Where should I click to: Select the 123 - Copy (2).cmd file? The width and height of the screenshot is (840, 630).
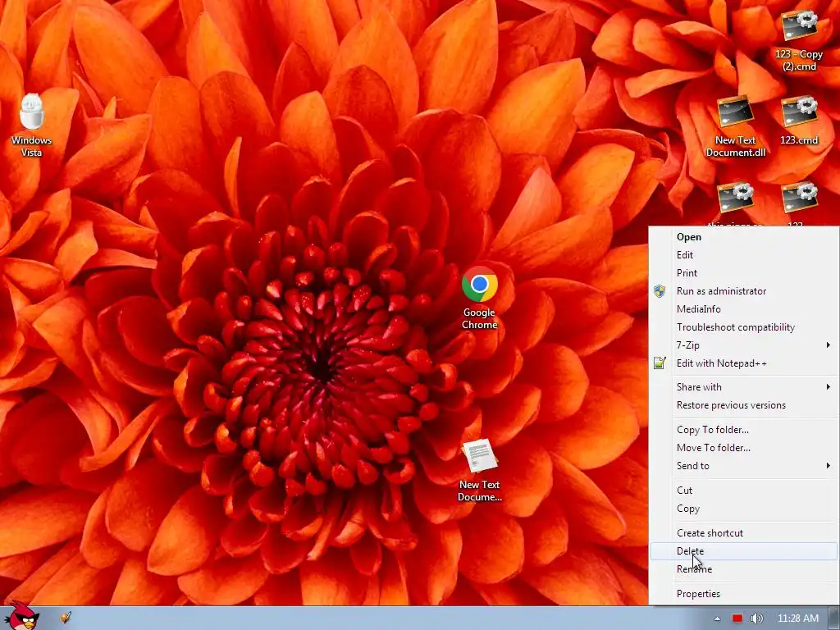pyautogui.click(x=799, y=40)
